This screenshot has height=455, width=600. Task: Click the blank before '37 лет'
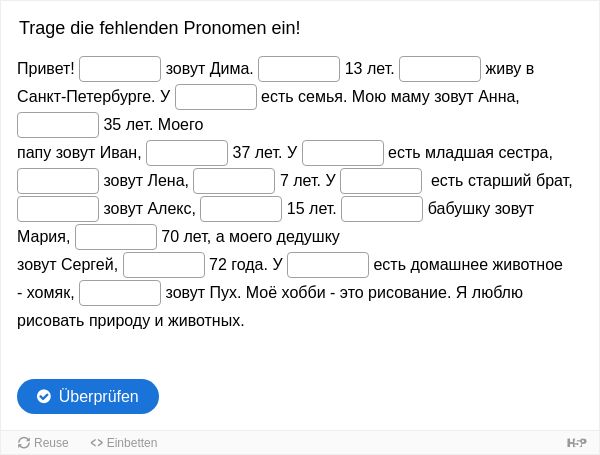[187, 153]
